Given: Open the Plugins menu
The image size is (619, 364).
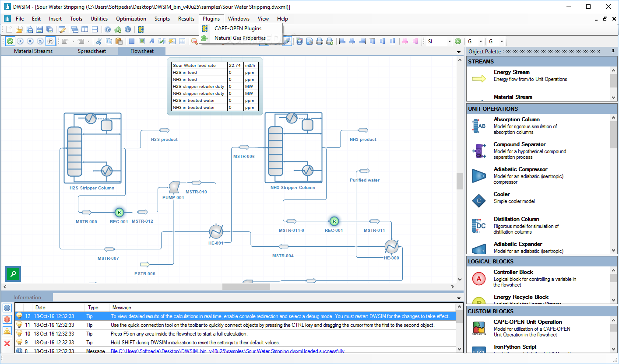Looking at the screenshot, I should pos(211,19).
